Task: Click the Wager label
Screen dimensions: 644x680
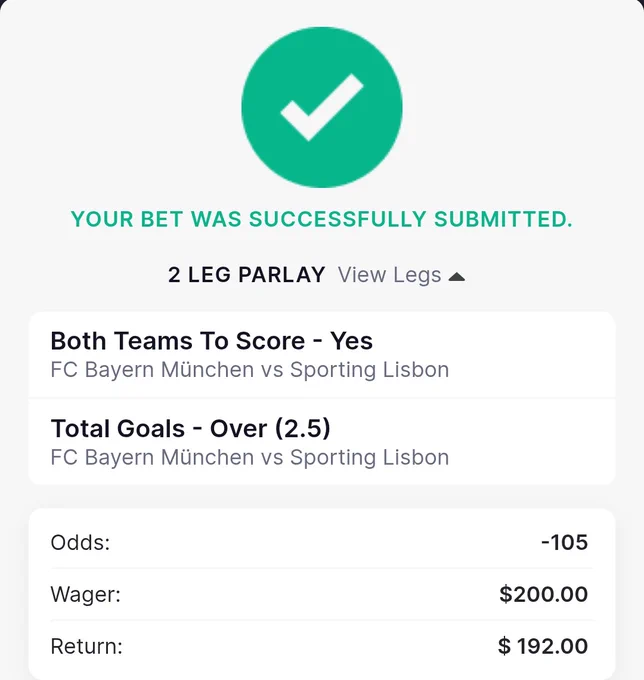Action: click(85, 595)
